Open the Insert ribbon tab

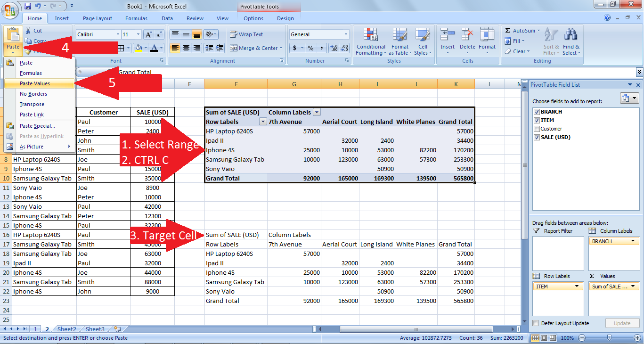point(62,18)
